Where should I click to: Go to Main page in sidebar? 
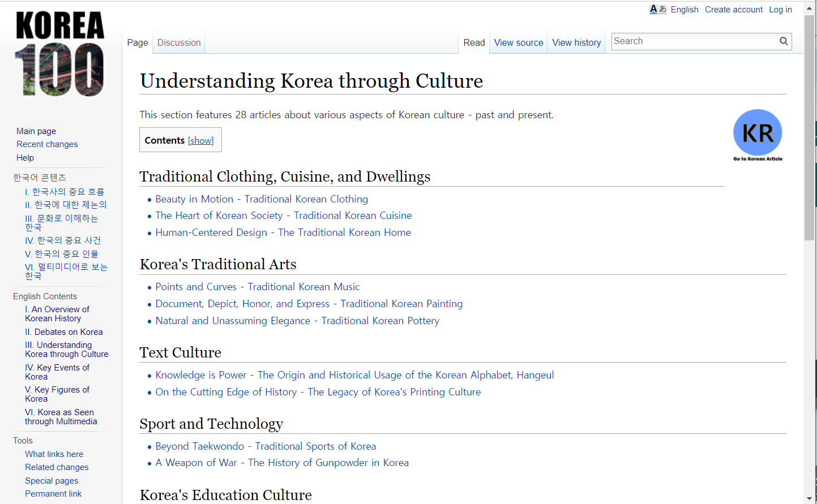36,131
